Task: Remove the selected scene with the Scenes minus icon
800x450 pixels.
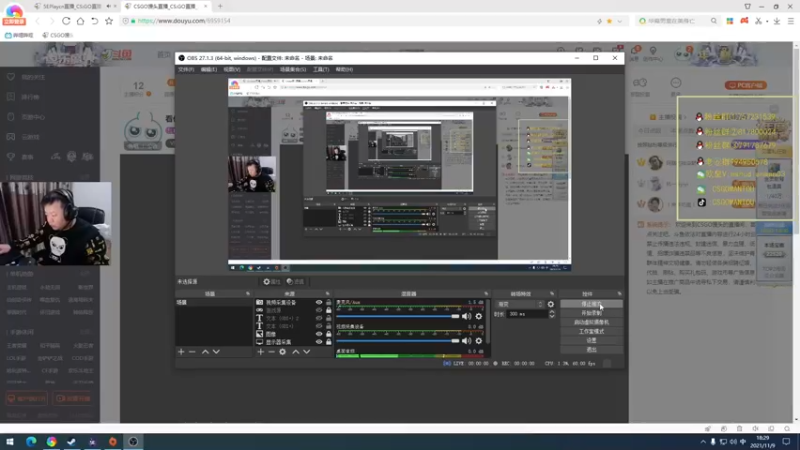Action: 192,352
